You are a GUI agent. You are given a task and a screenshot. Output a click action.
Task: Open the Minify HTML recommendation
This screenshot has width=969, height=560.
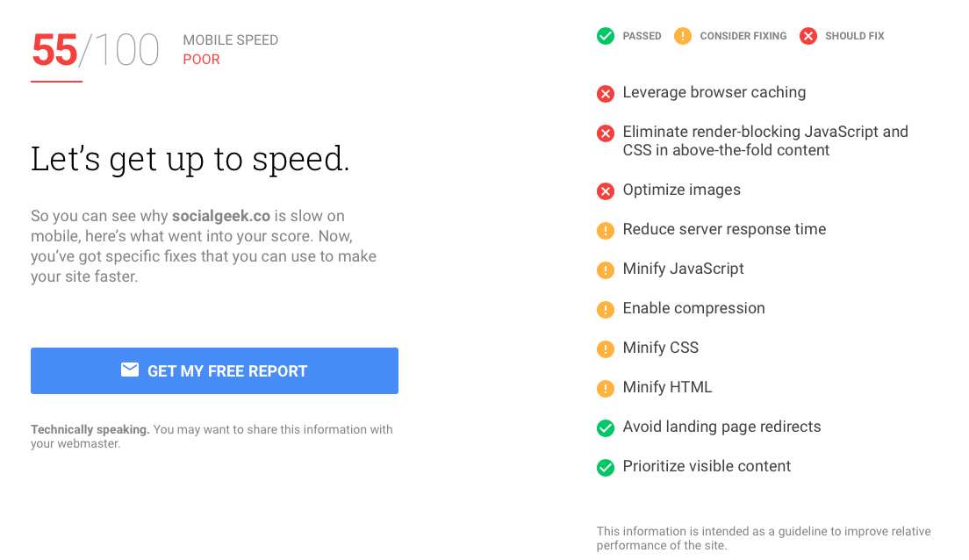pos(667,387)
